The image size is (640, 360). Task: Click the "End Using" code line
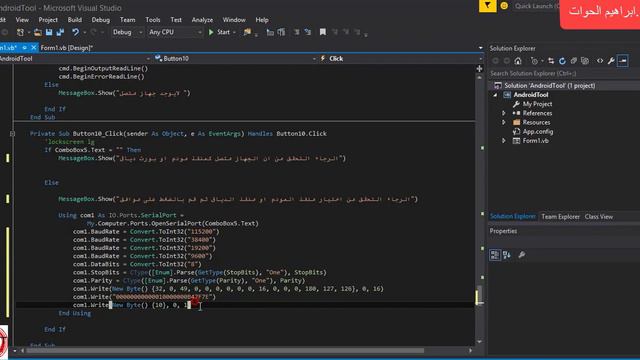click(75, 313)
